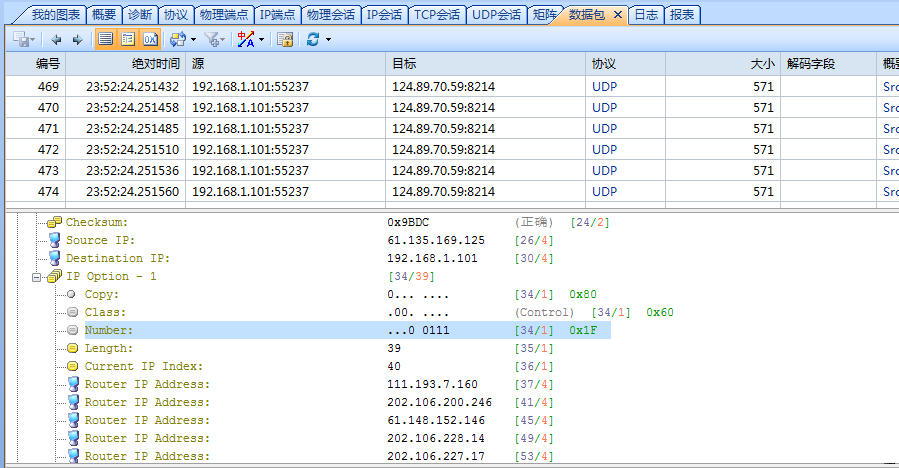Open the display layout dropdown arrow

[194, 40]
